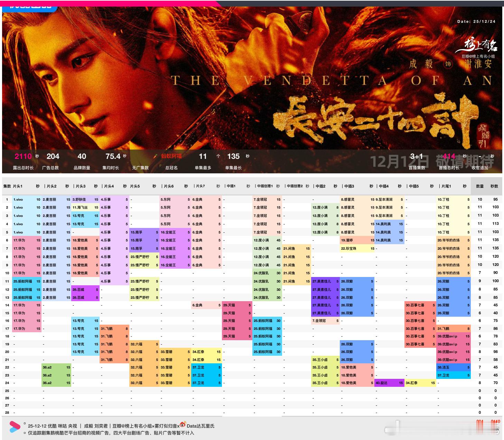Select the 中插3 column header
This screenshot has height=440, width=504.
pos(349,186)
